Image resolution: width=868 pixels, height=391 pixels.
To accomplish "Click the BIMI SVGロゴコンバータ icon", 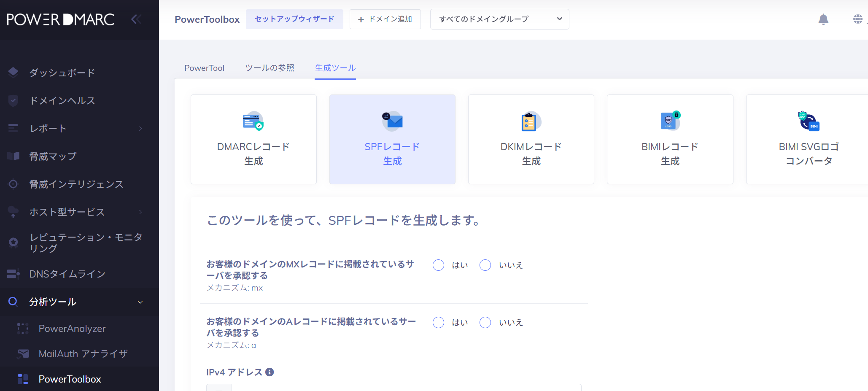I will tap(809, 121).
